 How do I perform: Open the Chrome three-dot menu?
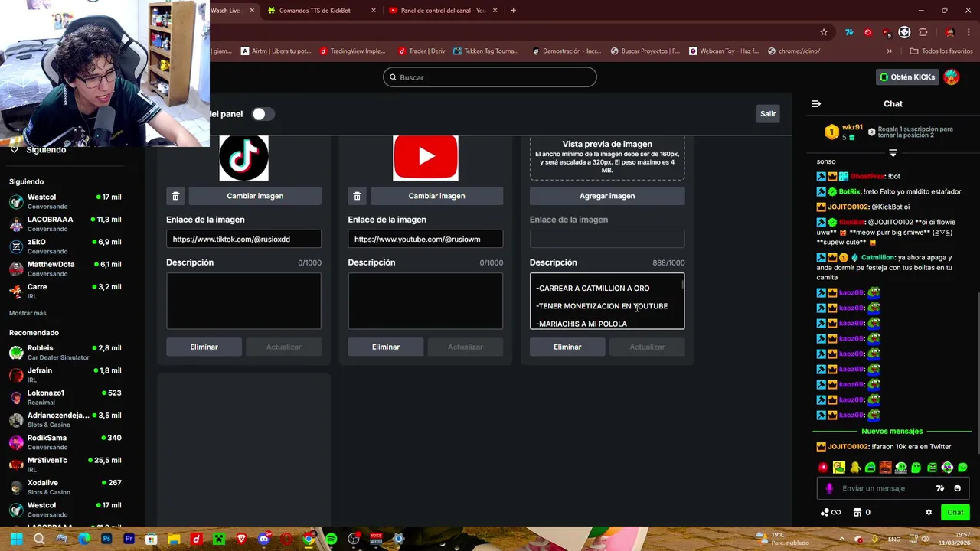(970, 32)
